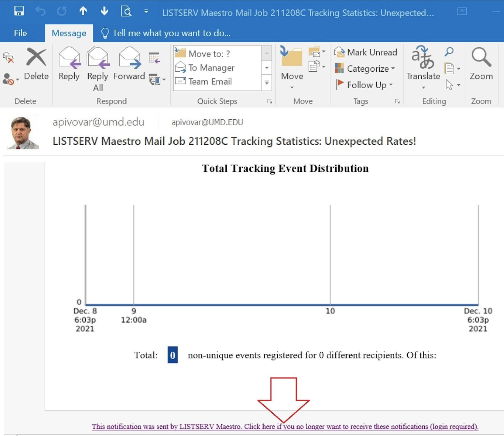Image resolution: width=504 pixels, height=436 pixels.
Task: Go to the next item with the down arrow
Action: pos(104,11)
